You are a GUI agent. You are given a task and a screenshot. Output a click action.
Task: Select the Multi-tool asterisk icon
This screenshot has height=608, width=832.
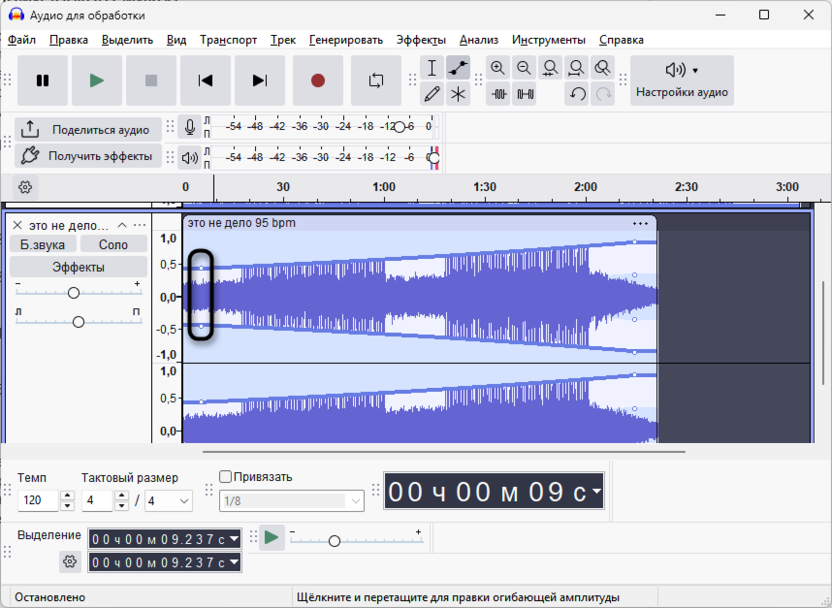point(458,94)
